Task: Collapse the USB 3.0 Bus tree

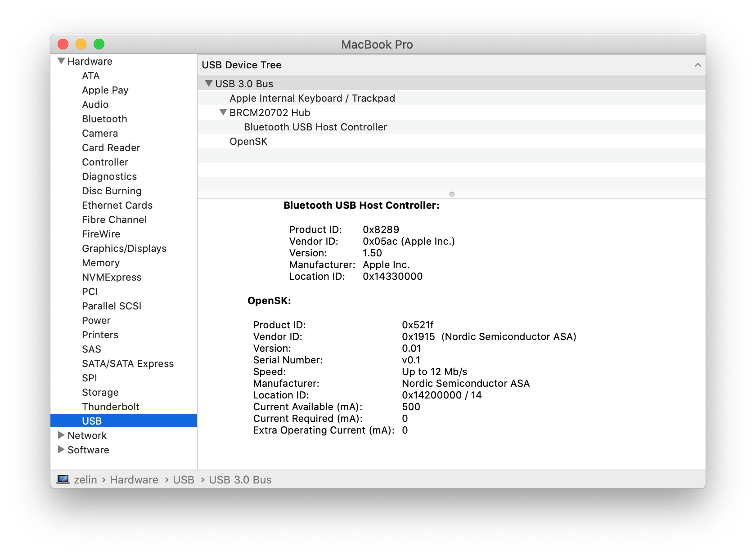Action: [x=209, y=84]
